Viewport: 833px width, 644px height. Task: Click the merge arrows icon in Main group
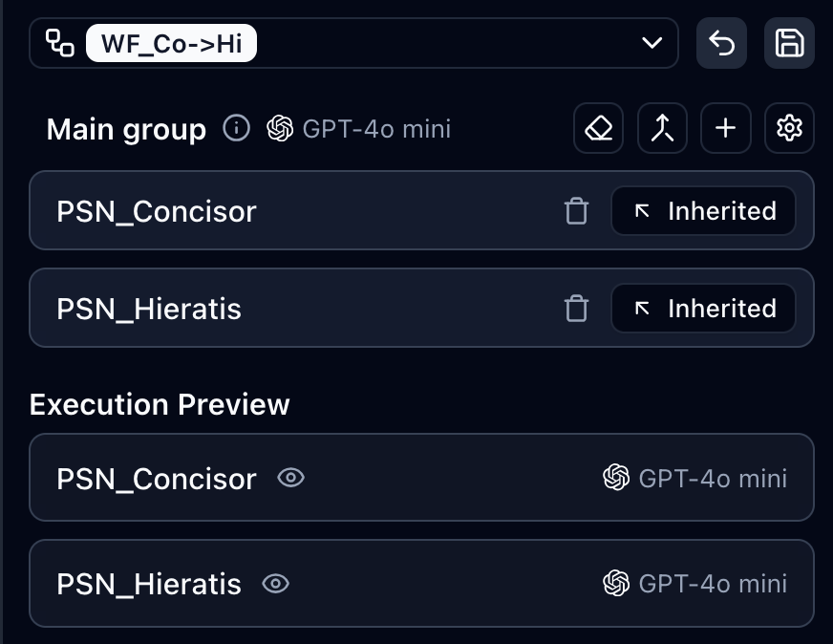(662, 128)
